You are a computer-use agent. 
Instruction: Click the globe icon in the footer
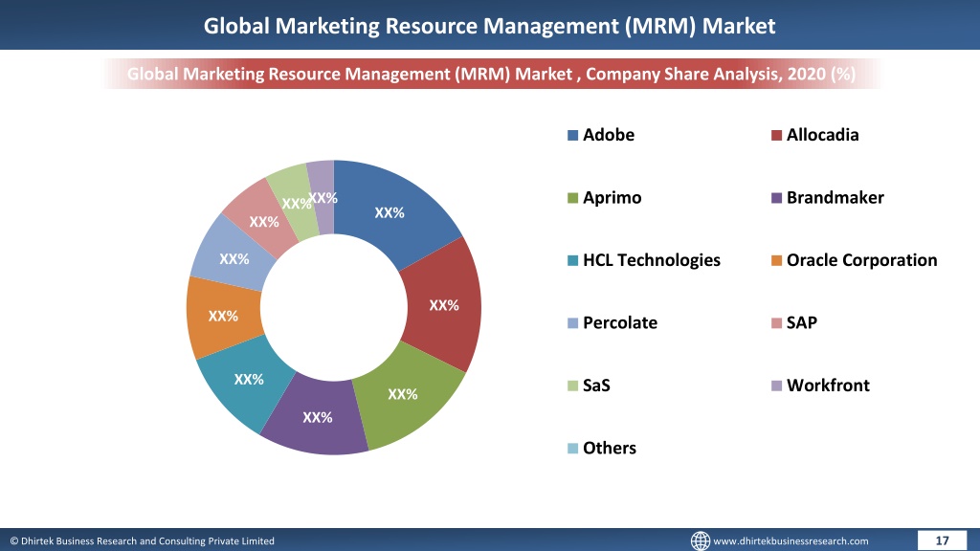pyautogui.click(x=700, y=540)
